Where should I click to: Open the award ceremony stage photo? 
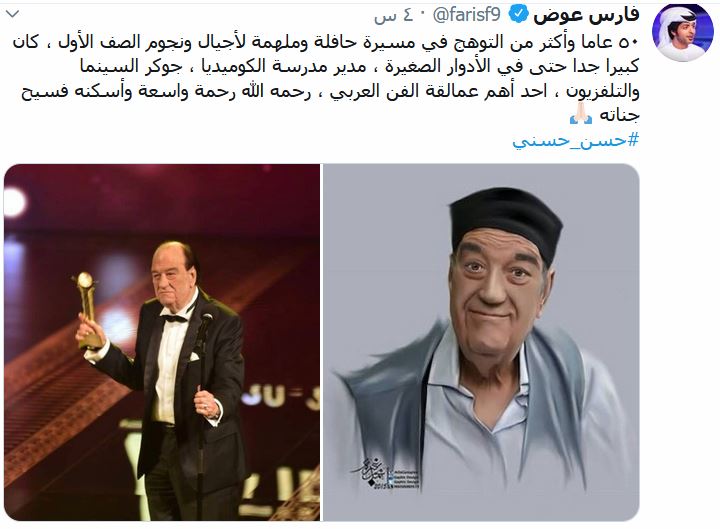coord(162,342)
